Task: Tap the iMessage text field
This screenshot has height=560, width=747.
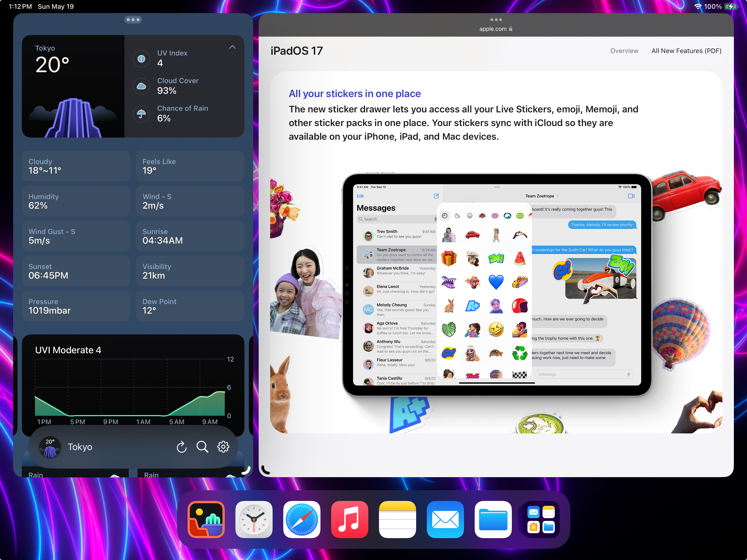Action: (584, 374)
